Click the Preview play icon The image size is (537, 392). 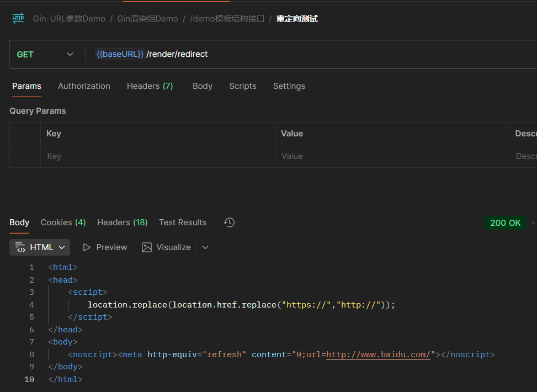pos(87,247)
